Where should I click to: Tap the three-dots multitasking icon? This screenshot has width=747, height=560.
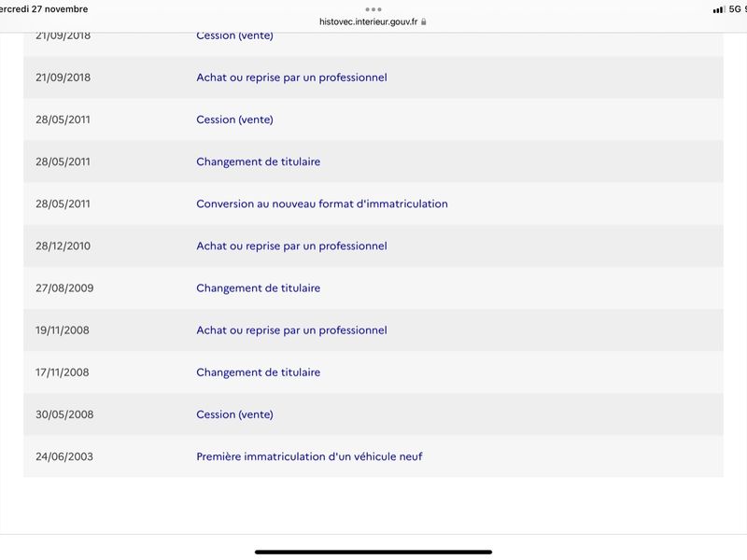pos(373,9)
